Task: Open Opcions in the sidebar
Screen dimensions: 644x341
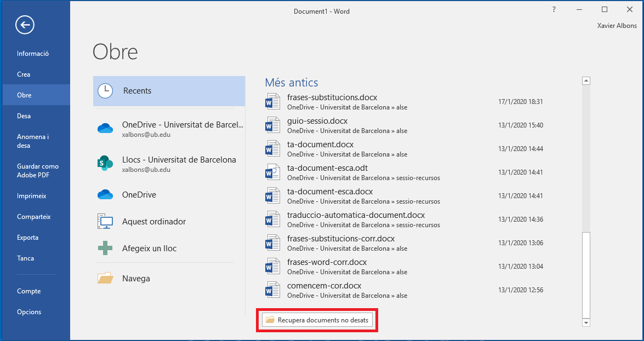Action: (29, 312)
